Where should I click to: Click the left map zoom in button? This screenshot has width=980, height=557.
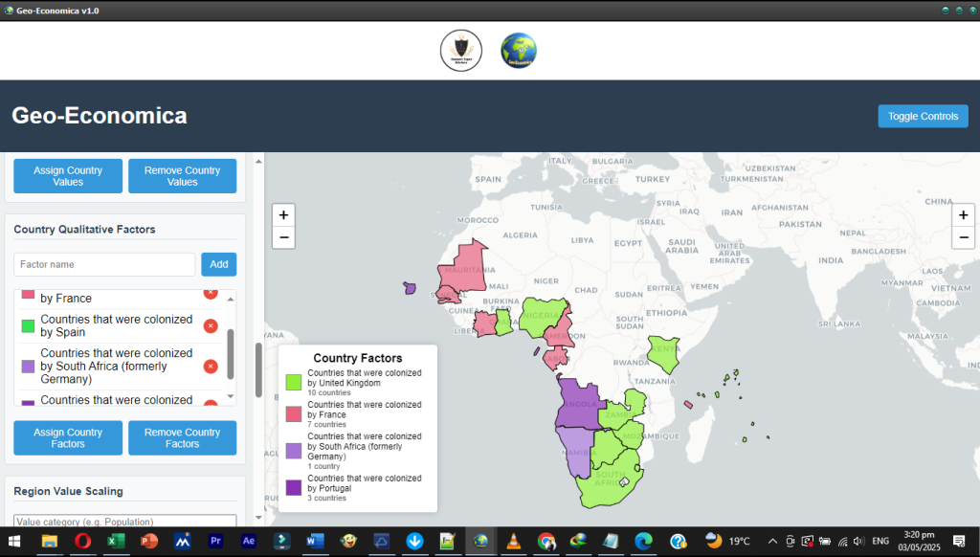[x=283, y=214]
